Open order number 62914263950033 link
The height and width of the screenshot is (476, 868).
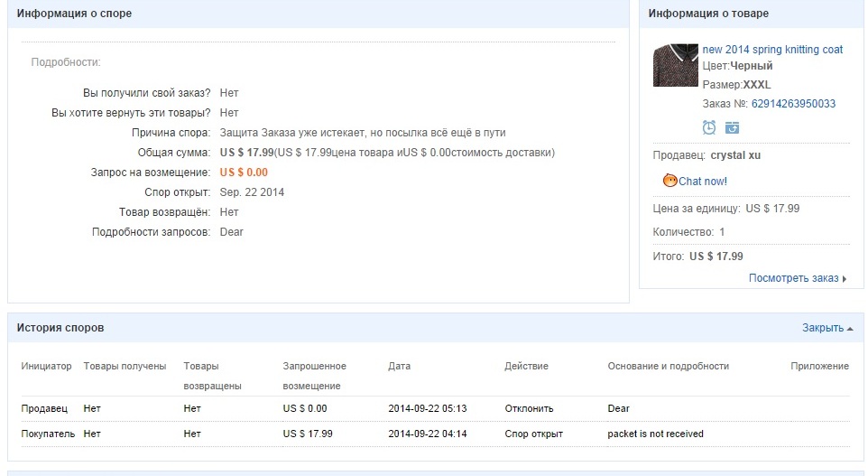pos(793,104)
